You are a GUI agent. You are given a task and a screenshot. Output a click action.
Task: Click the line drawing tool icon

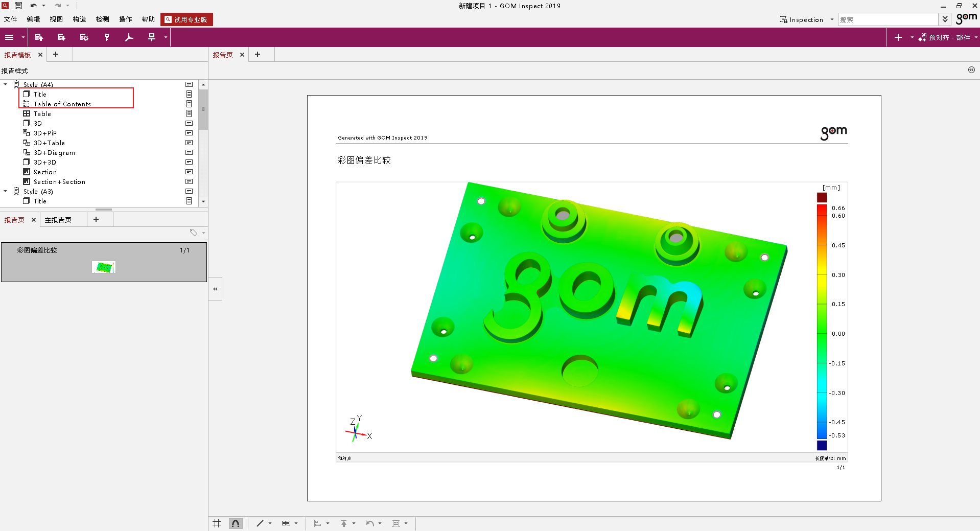click(260, 523)
